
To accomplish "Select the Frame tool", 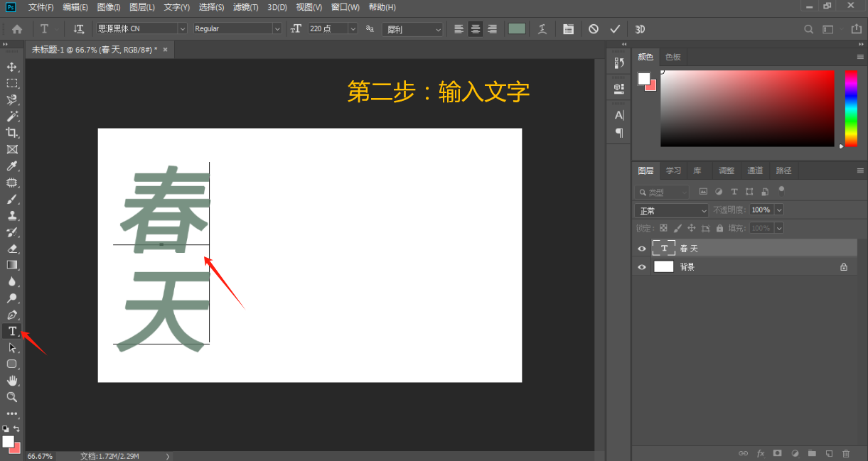I will (x=12, y=149).
